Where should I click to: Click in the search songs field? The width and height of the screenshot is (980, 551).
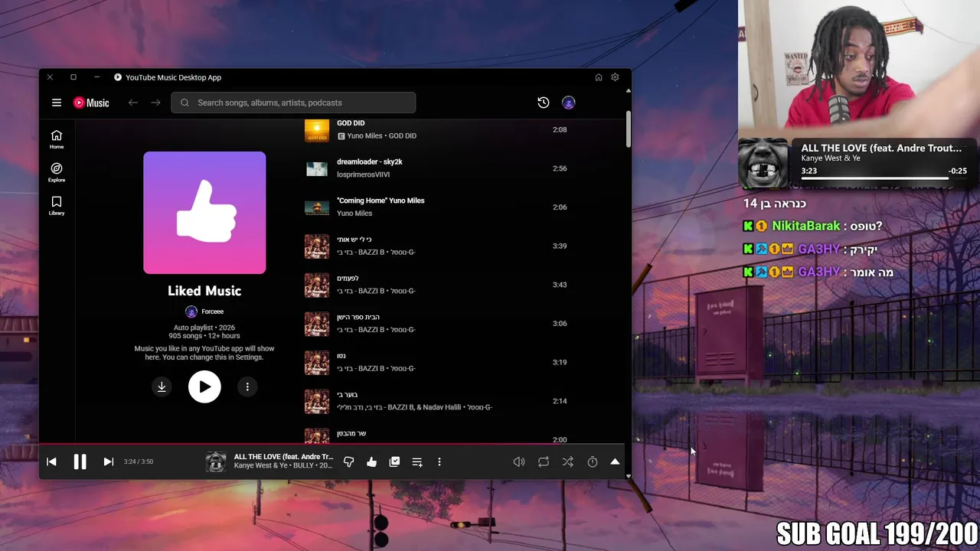pos(293,103)
